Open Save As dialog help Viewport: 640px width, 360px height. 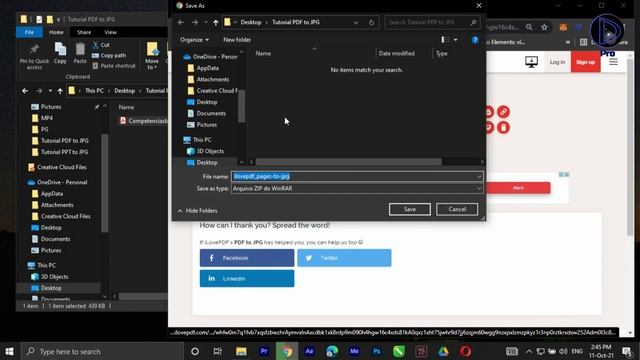tap(475, 40)
